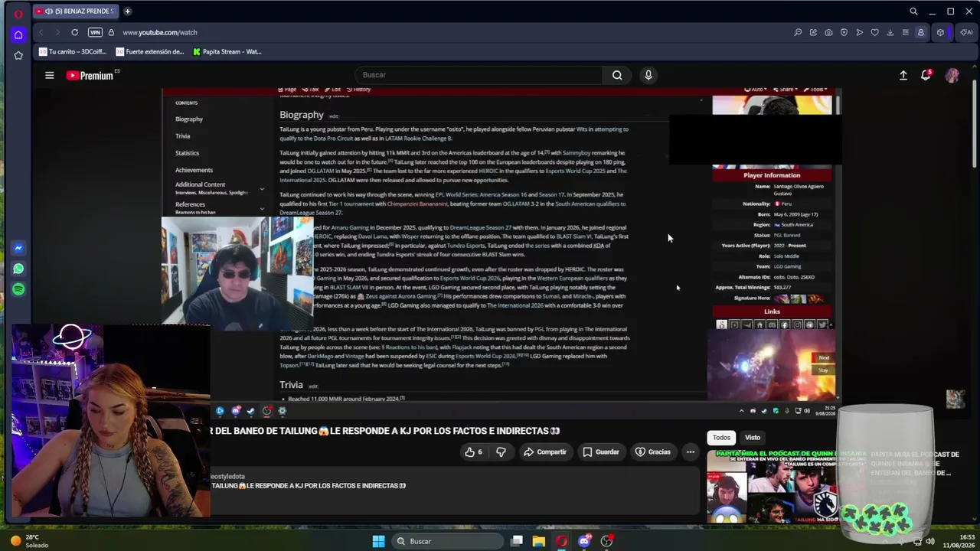Jump to Achievements in wiki contents
The image size is (980, 551).
(x=194, y=170)
